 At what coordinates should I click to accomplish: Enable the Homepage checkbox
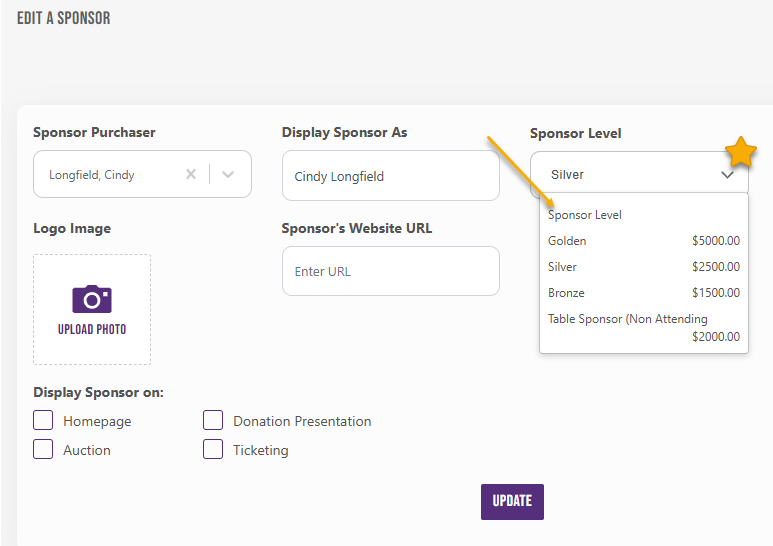(x=43, y=421)
